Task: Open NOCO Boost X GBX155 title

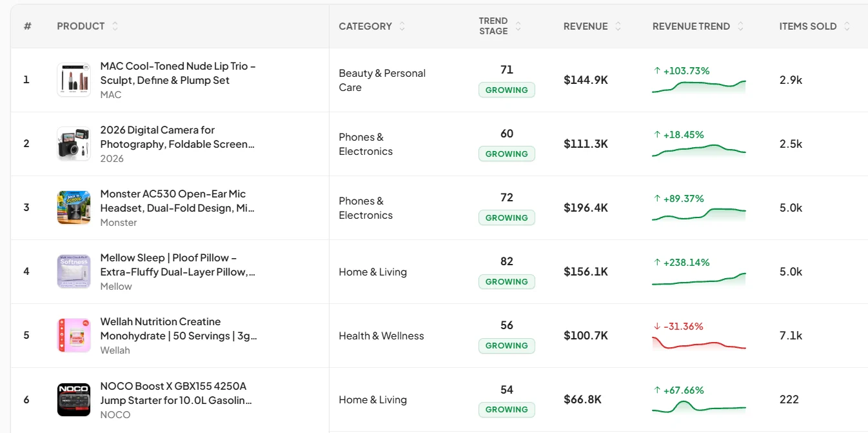Action: pos(176,393)
